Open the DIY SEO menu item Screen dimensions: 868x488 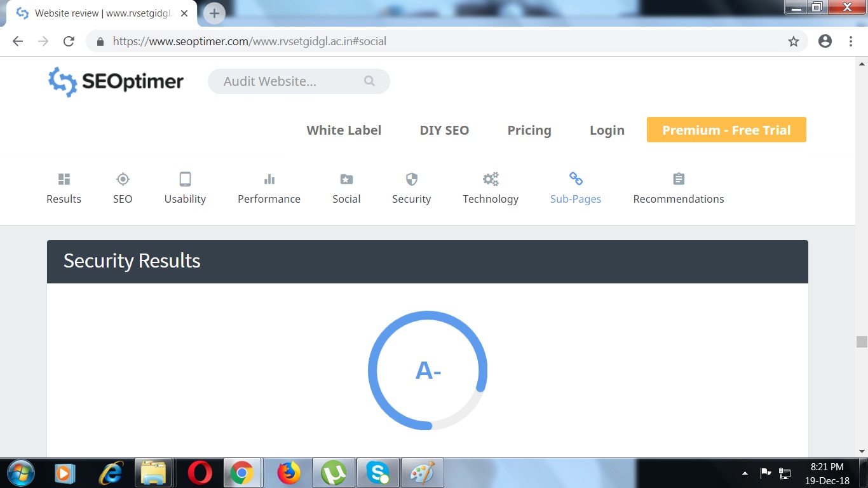(444, 130)
